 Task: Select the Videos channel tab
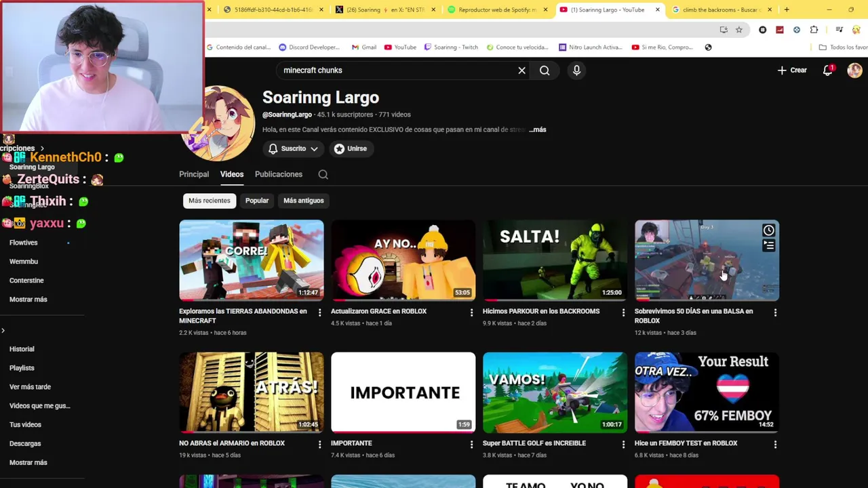point(232,175)
